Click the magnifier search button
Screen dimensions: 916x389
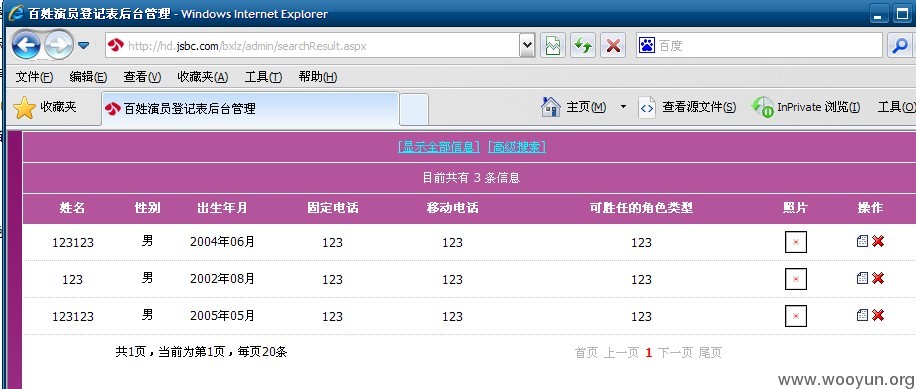point(900,46)
